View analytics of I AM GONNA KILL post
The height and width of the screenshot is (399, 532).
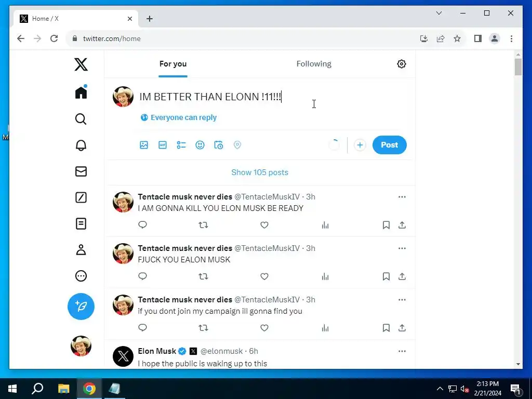pyautogui.click(x=325, y=225)
